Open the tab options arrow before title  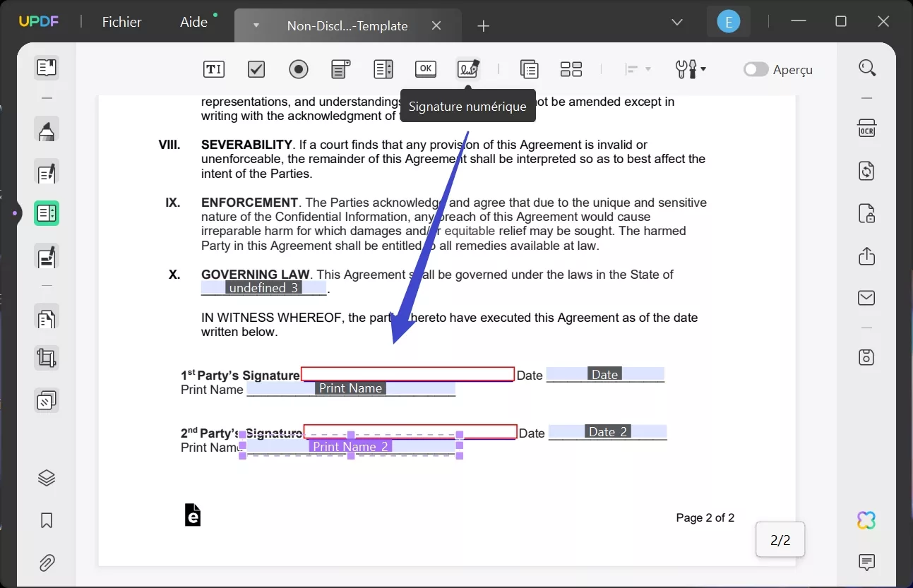pyautogui.click(x=256, y=26)
